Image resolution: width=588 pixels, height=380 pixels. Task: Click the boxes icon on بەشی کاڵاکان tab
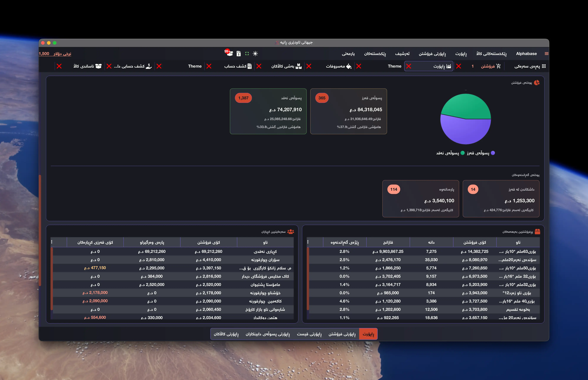click(299, 66)
